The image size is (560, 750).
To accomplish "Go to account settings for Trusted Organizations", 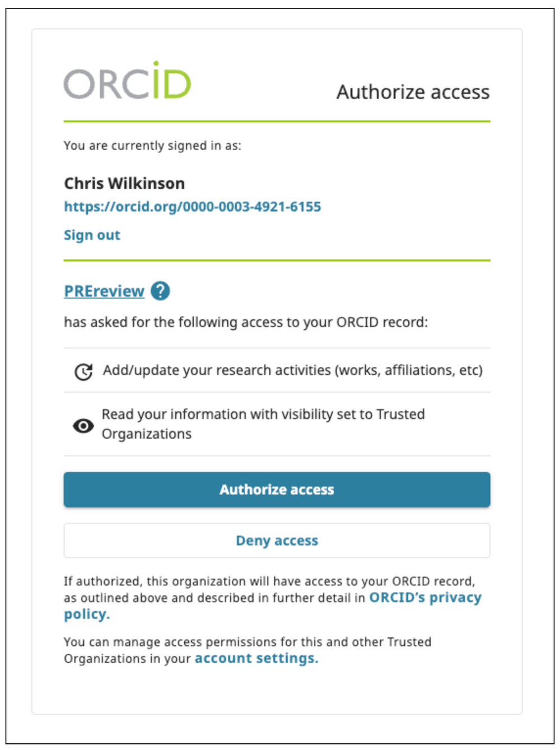I will (x=256, y=658).
